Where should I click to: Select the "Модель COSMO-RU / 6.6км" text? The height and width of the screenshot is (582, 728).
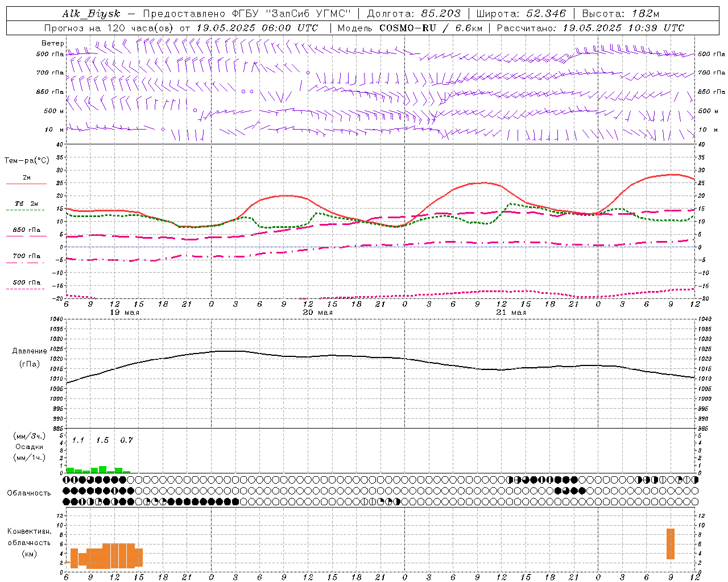coord(409,28)
